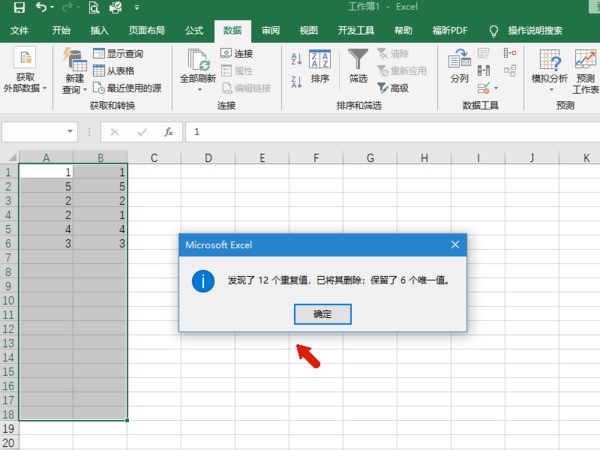Select column D header
The width and height of the screenshot is (600, 450).
[x=207, y=157]
